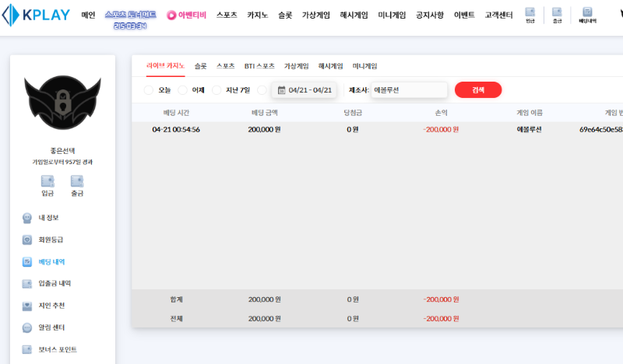The width and height of the screenshot is (623, 364).
Task: Select the 04-21 00:54:56 bet row
Action: click(378, 130)
